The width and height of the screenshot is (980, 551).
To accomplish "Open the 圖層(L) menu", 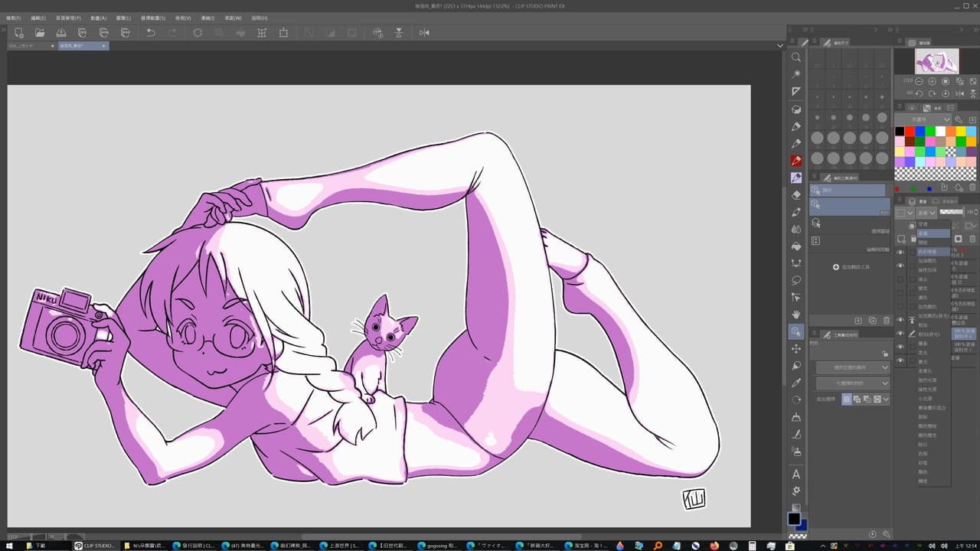I will pyautogui.click(x=122, y=18).
